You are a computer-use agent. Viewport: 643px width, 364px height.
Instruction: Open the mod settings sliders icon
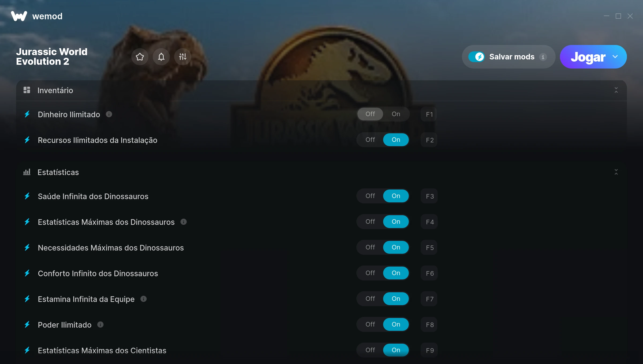coord(183,57)
